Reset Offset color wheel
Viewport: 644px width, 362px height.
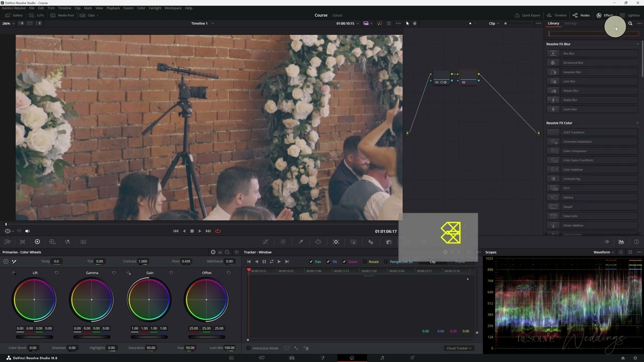point(228,273)
